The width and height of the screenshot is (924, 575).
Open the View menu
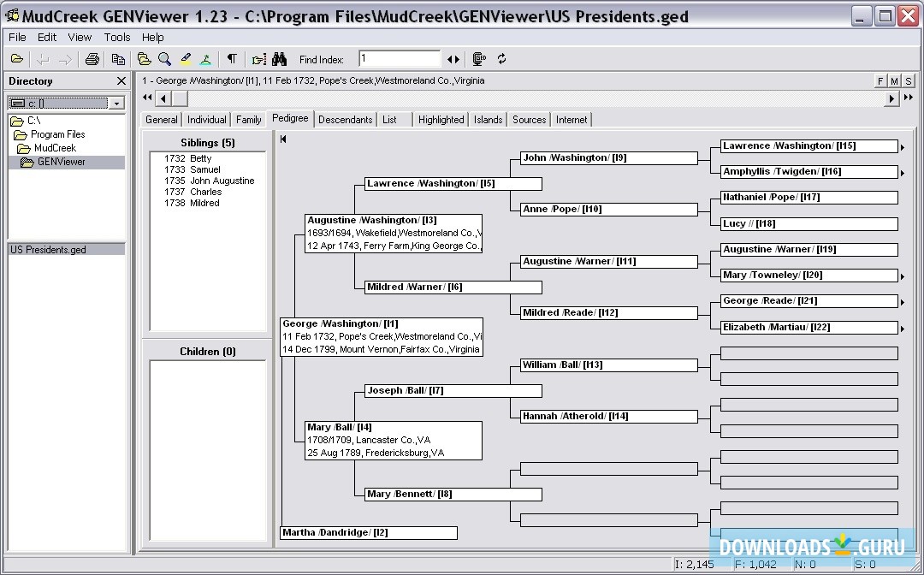point(80,37)
